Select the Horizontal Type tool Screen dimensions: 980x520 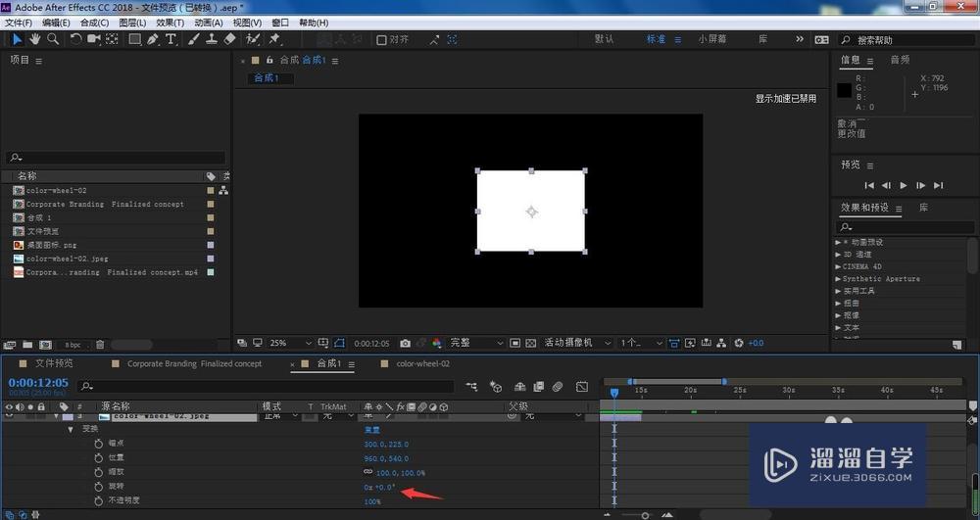pyautogui.click(x=171, y=39)
